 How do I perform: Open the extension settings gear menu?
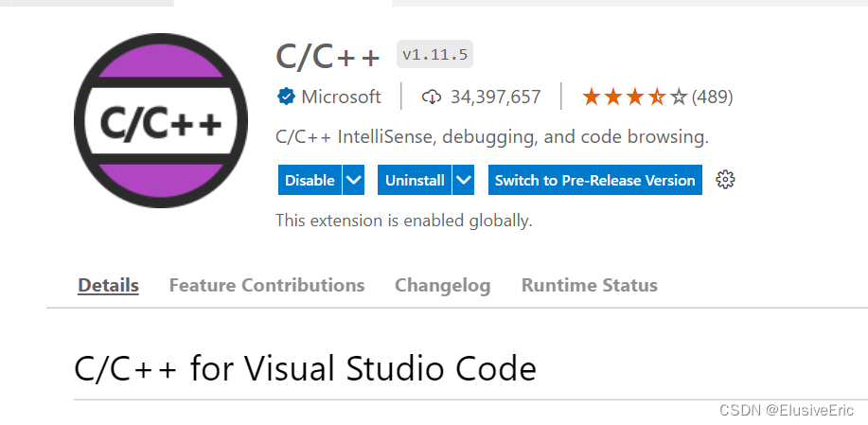coord(725,180)
